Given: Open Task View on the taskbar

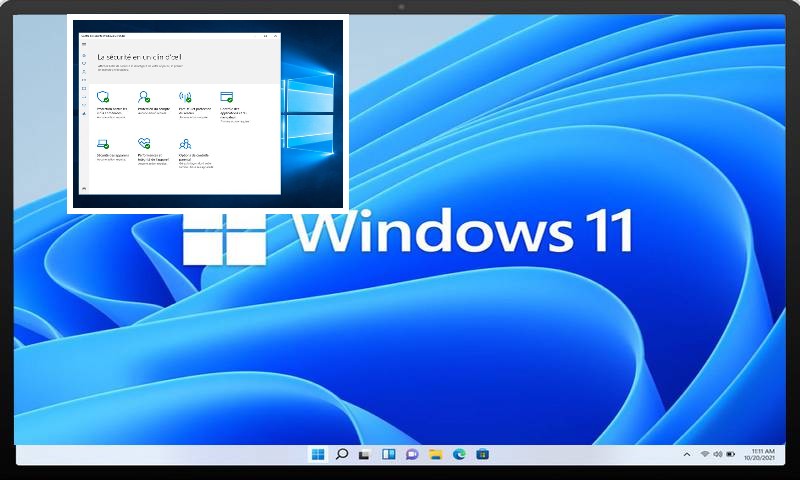Looking at the screenshot, I should 364,454.
